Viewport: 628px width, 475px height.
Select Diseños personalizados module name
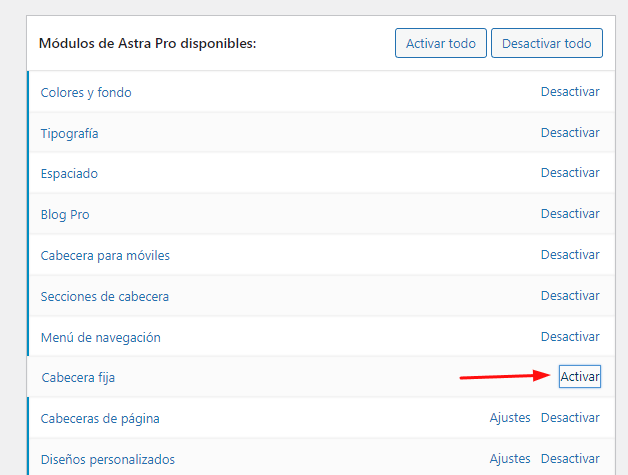pos(108,459)
